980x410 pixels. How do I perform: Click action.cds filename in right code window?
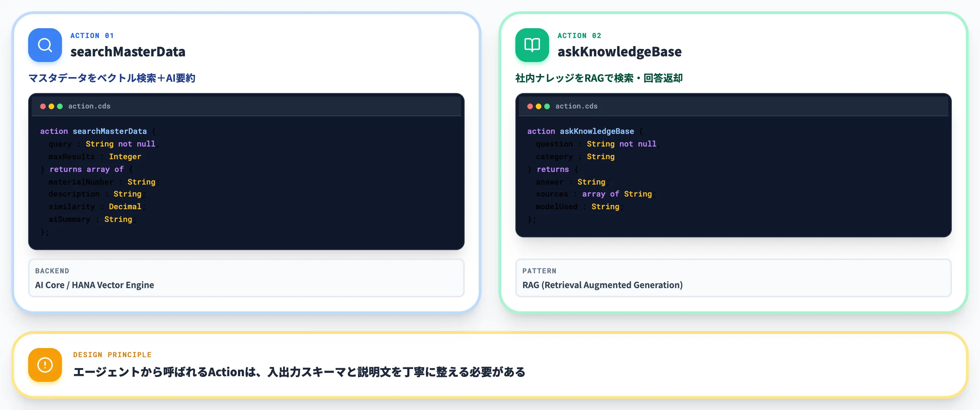(x=576, y=106)
